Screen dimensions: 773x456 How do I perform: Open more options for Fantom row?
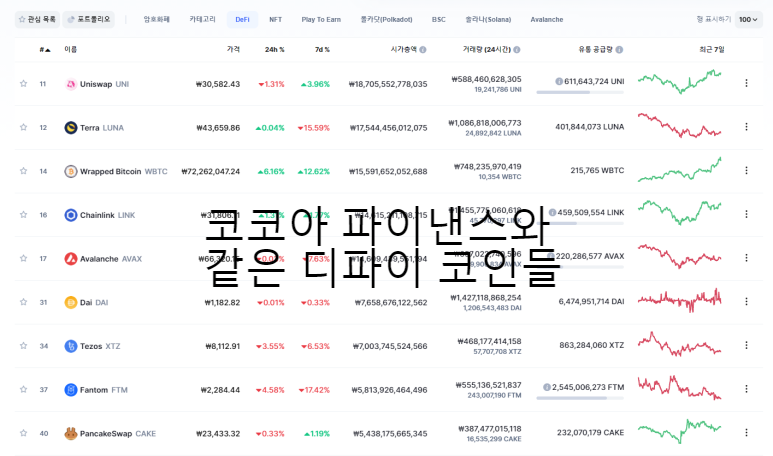click(746, 389)
